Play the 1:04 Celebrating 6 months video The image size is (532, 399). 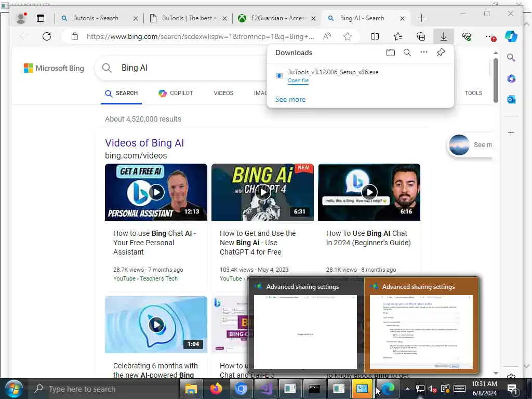156,325
